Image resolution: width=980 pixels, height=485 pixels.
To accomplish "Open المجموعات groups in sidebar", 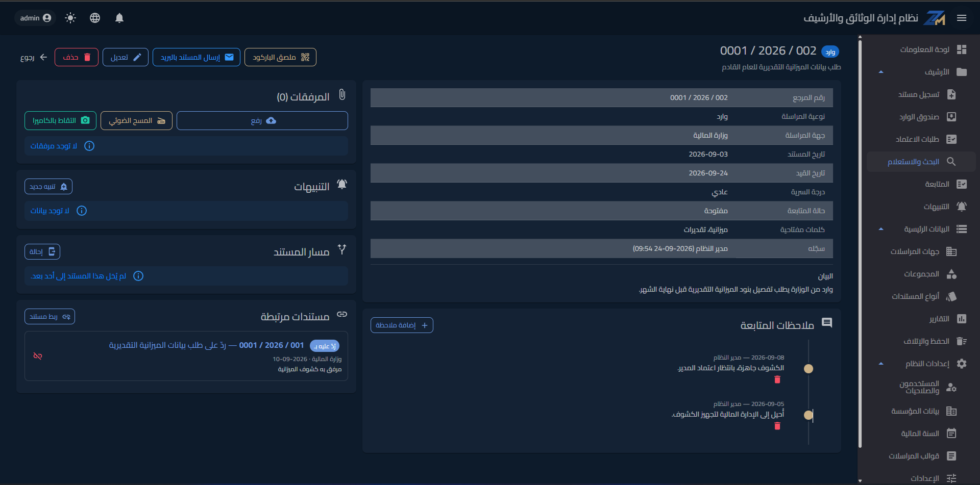I will [x=921, y=274].
